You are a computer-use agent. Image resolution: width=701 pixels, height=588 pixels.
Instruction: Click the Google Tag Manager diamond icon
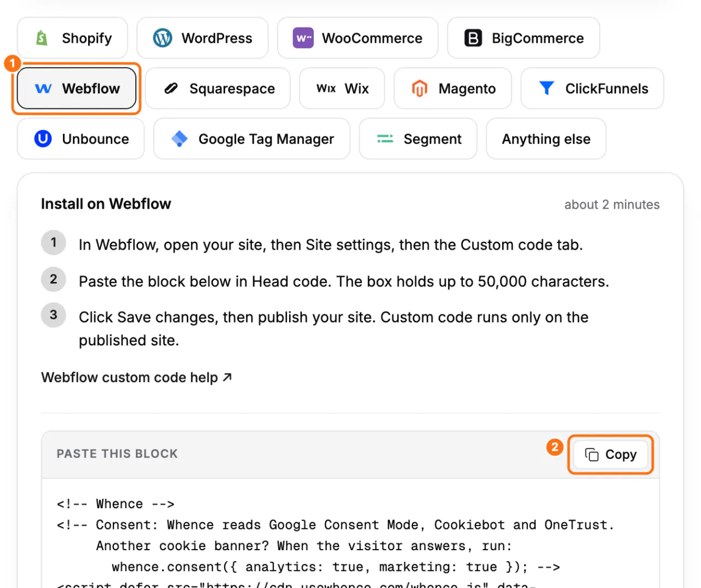[180, 139]
